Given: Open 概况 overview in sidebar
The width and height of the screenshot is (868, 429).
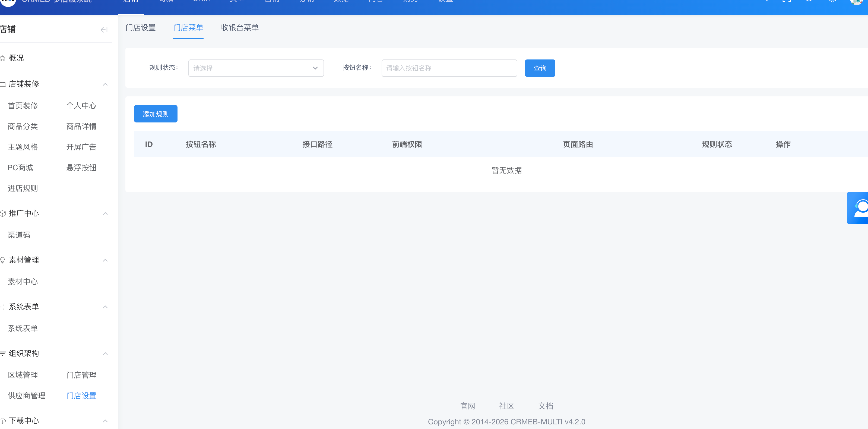Looking at the screenshot, I should [16, 58].
